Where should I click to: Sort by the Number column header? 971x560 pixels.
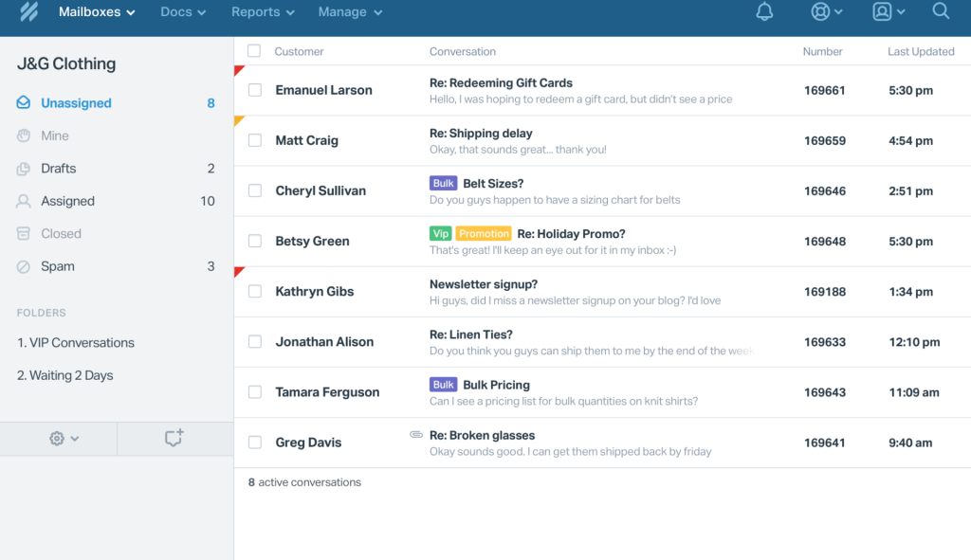tap(822, 51)
